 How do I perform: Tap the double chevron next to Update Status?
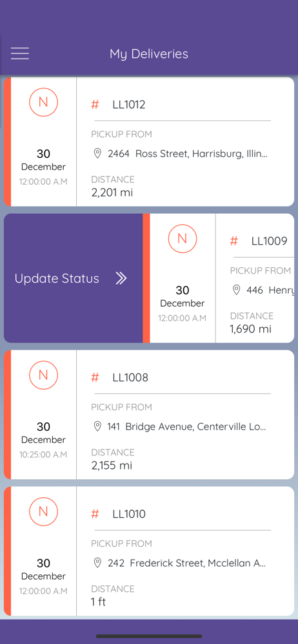coord(121,278)
